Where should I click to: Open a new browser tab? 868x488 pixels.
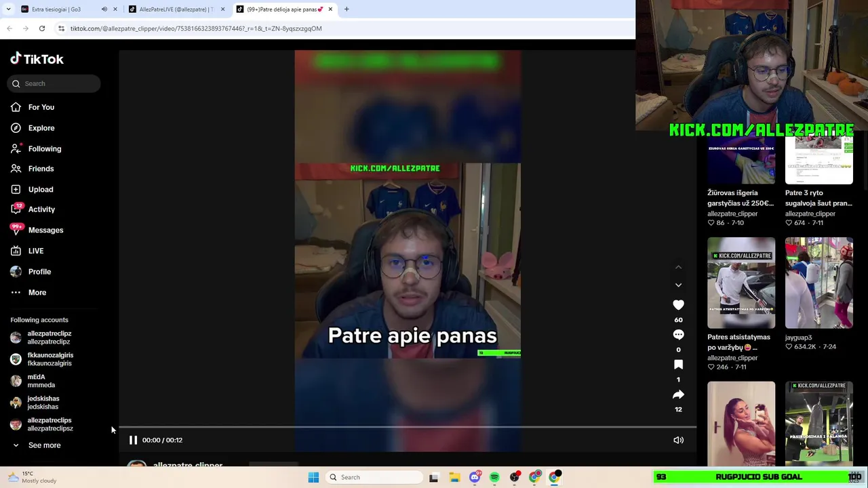tap(347, 9)
